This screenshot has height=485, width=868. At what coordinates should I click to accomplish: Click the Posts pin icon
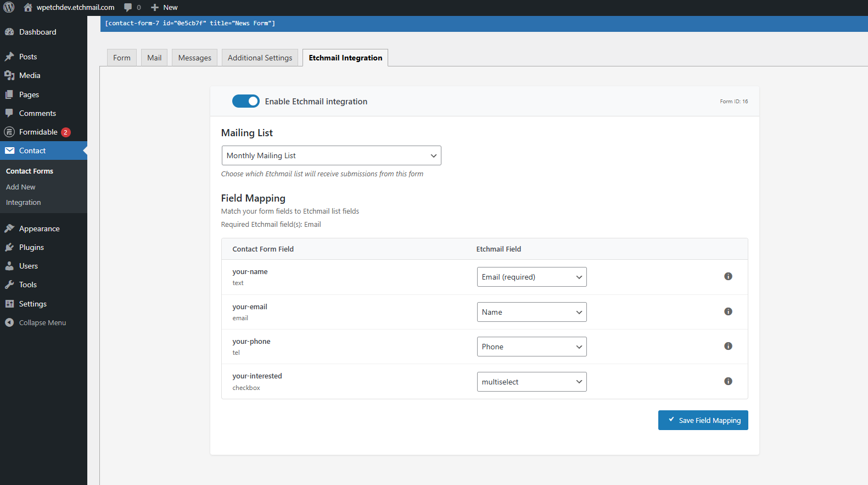(x=9, y=57)
